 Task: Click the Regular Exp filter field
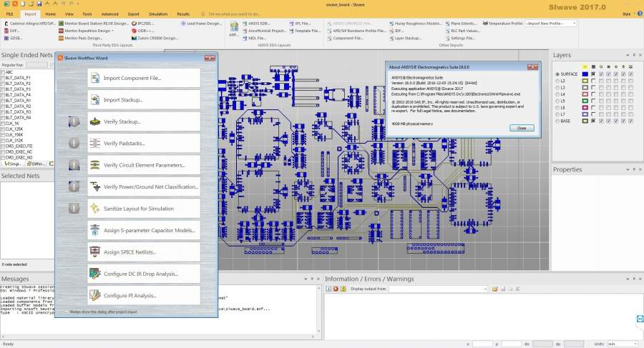[37, 65]
